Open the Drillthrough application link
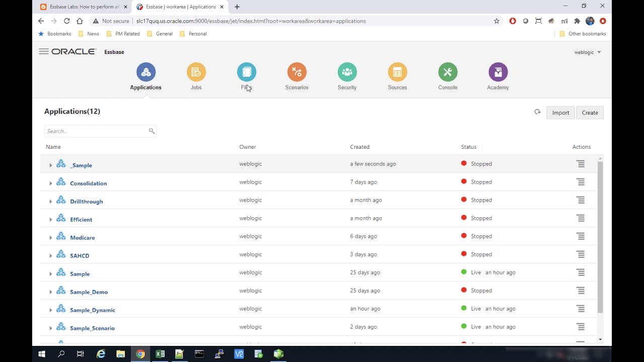Image resolution: width=644 pixels, height=362 pixels. pos(87,202)
